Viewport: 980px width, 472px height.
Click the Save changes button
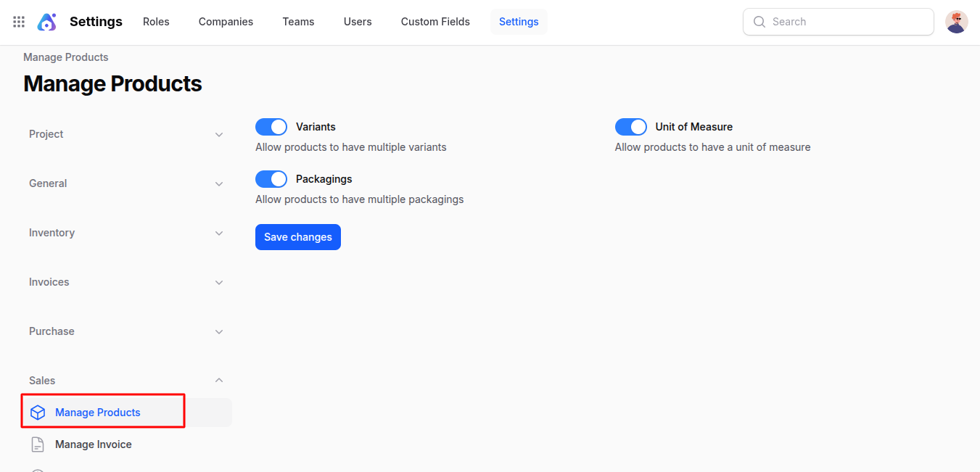tap(297, 236)
